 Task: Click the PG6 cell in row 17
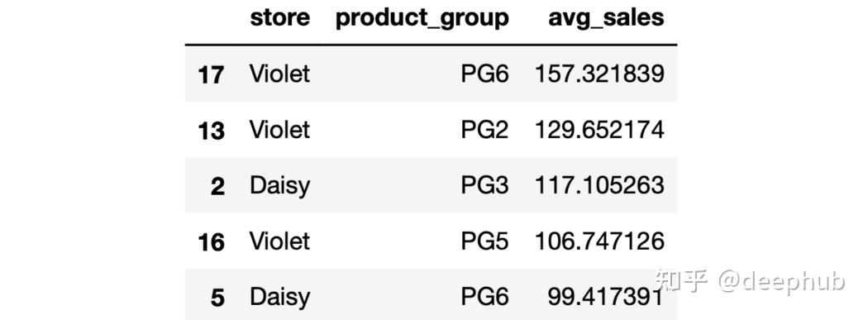484,74
